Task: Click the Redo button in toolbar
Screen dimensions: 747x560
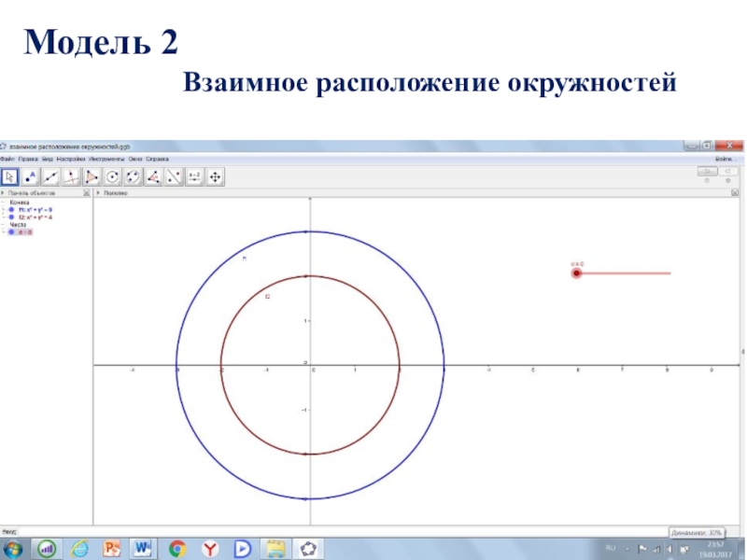Action: coord(728,171)
